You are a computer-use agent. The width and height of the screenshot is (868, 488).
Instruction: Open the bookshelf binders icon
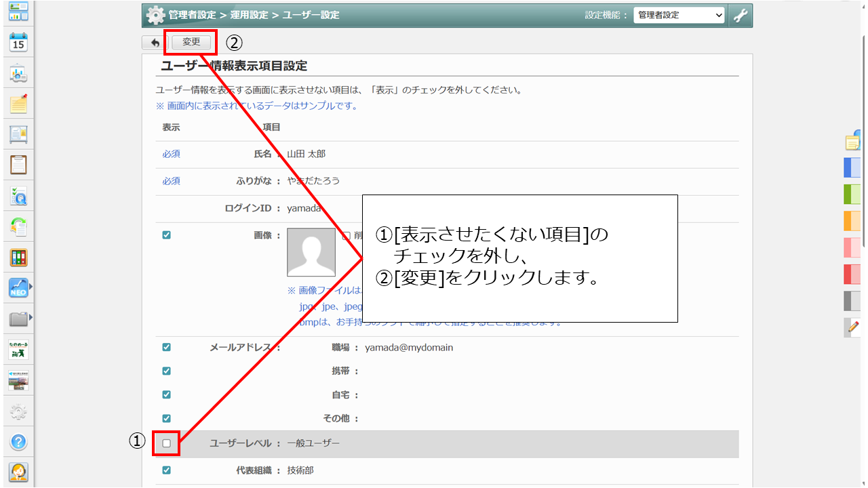[18, 258]
